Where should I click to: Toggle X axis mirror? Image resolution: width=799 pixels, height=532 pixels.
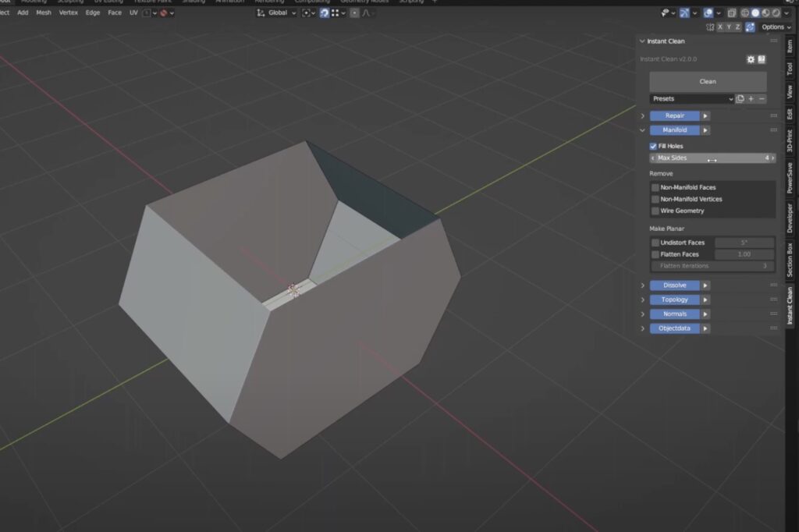coord(720,27)
